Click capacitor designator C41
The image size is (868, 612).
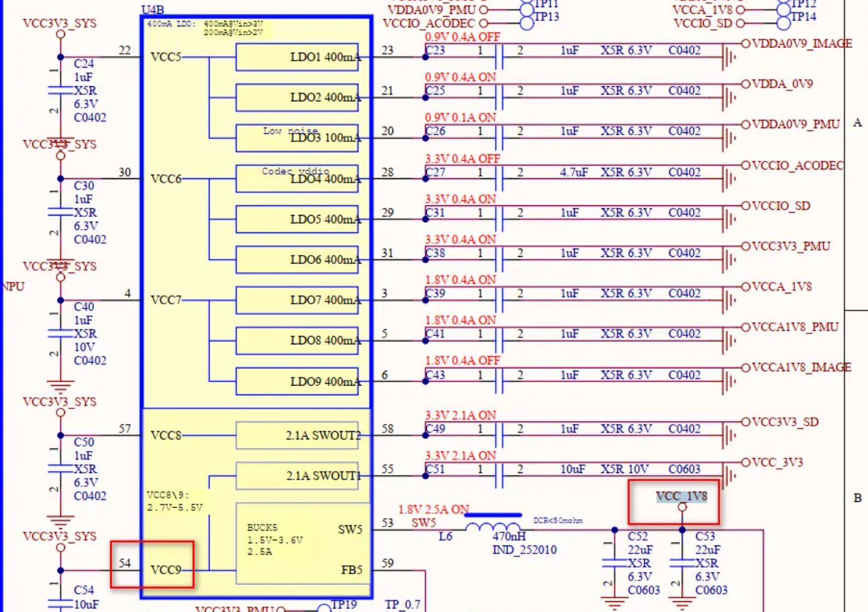coord(435,334)
